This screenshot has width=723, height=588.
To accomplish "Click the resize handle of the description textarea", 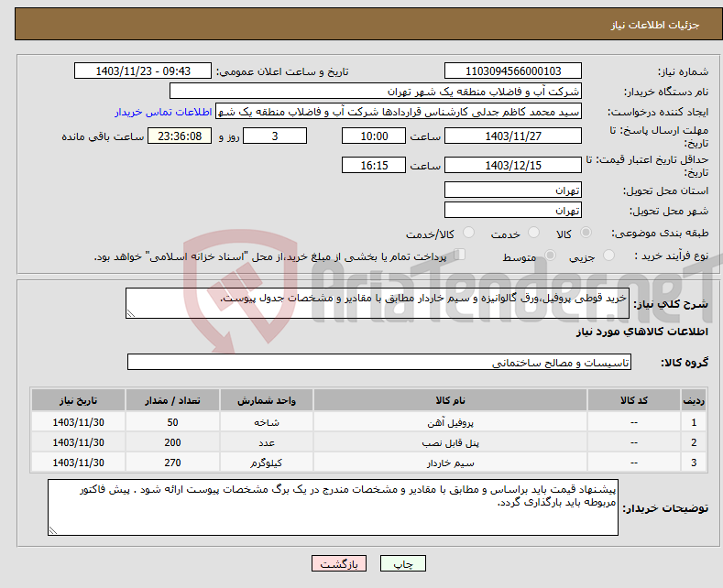I will [131, 314].
